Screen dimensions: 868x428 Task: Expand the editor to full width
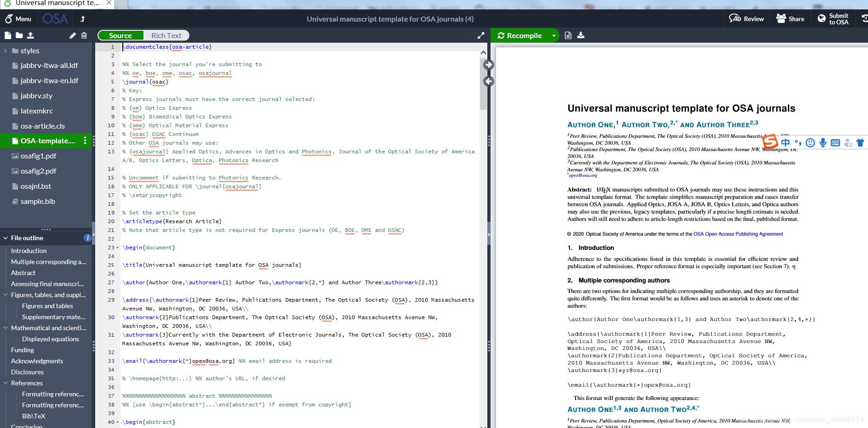coord(481,35)
